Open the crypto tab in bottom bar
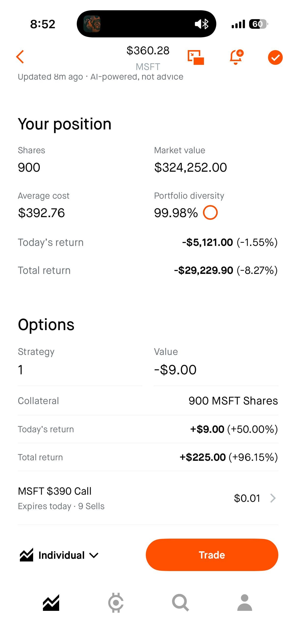296x644 pixels. [x=116, y=603]
